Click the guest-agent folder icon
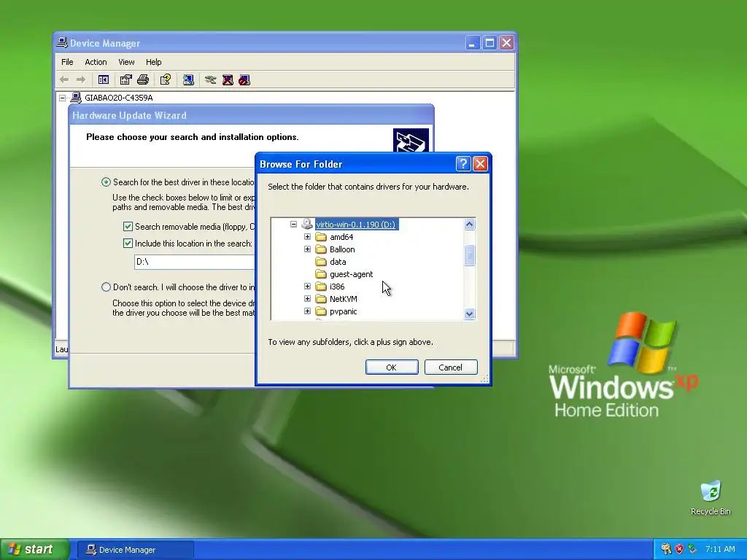 pos(321,274)
